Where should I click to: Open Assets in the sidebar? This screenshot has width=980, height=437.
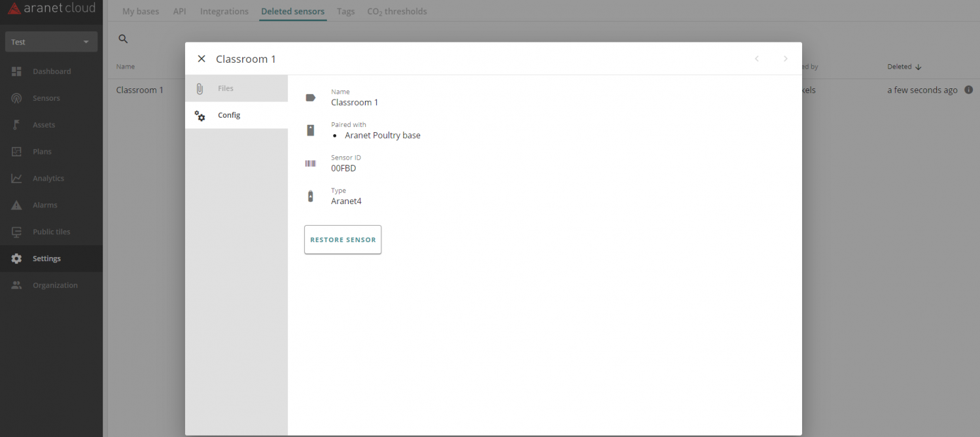click(51, 125)
